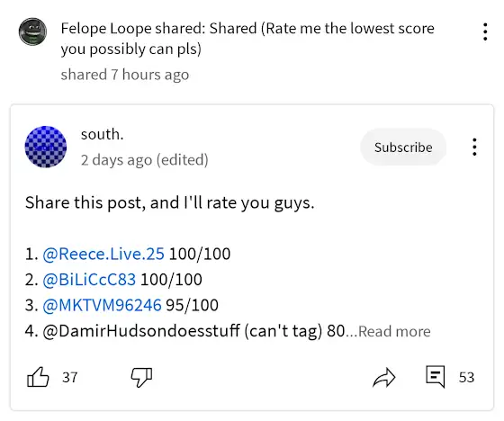
Task: Open the @Reece.Live.25 mention link
Action: pos(103,254)
